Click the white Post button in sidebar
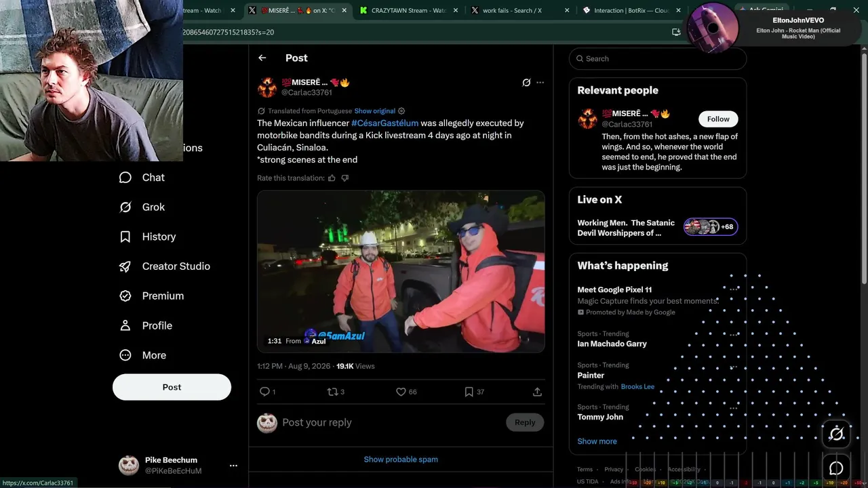This screenshot has height=488, width=868. pos(172,387)
